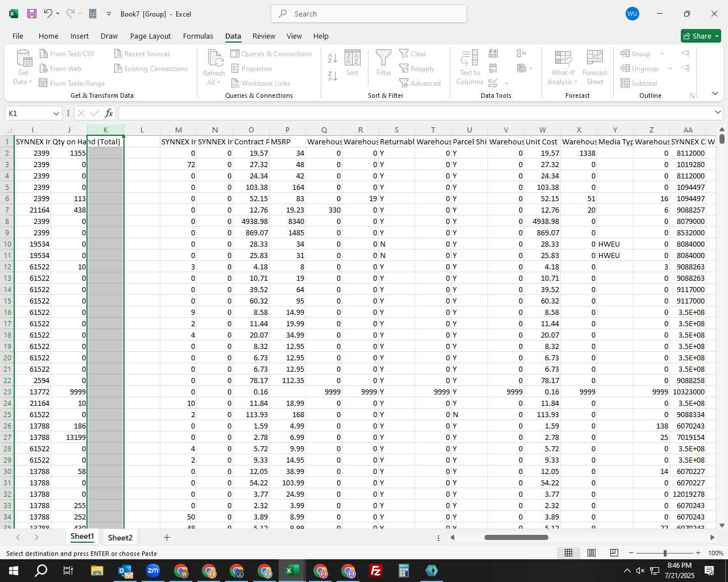This screenshot has width=728, height=582.
Task: Switch to the Insert tab
Action: tap(80, 36)
